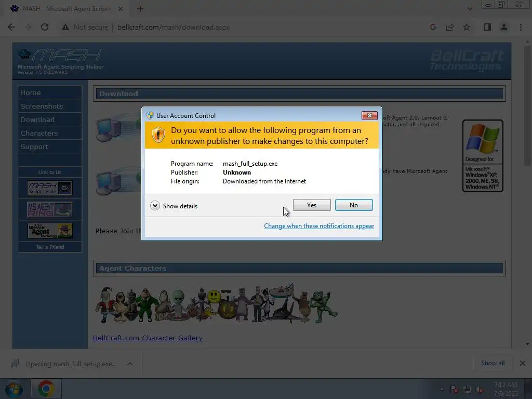Open the Windows Start menu
The height and width of the screenshot is (399, 532).
[14, 389]
